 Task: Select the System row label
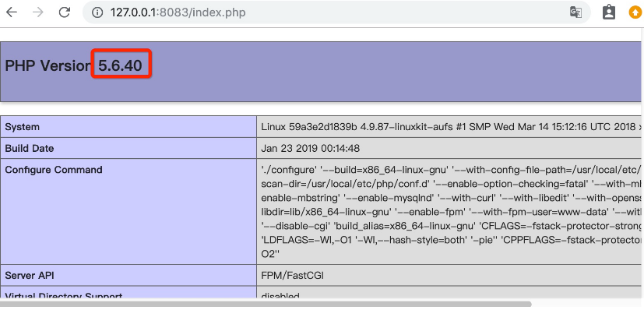point(128,127)
